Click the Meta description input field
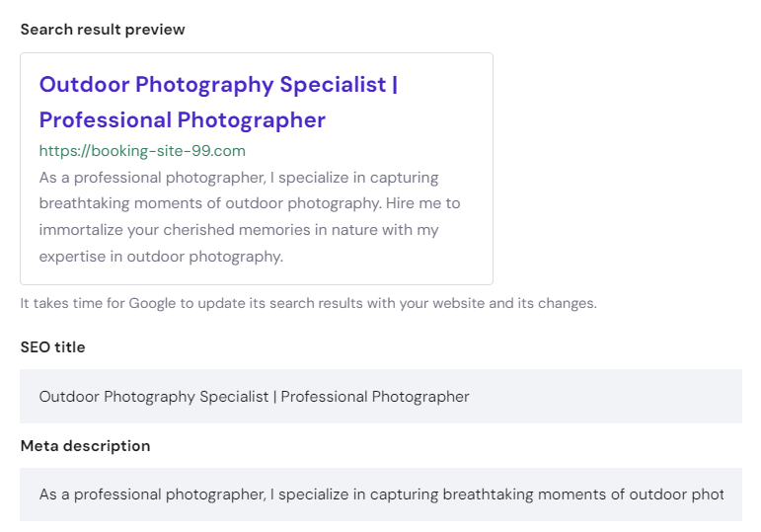 (380, 494)
